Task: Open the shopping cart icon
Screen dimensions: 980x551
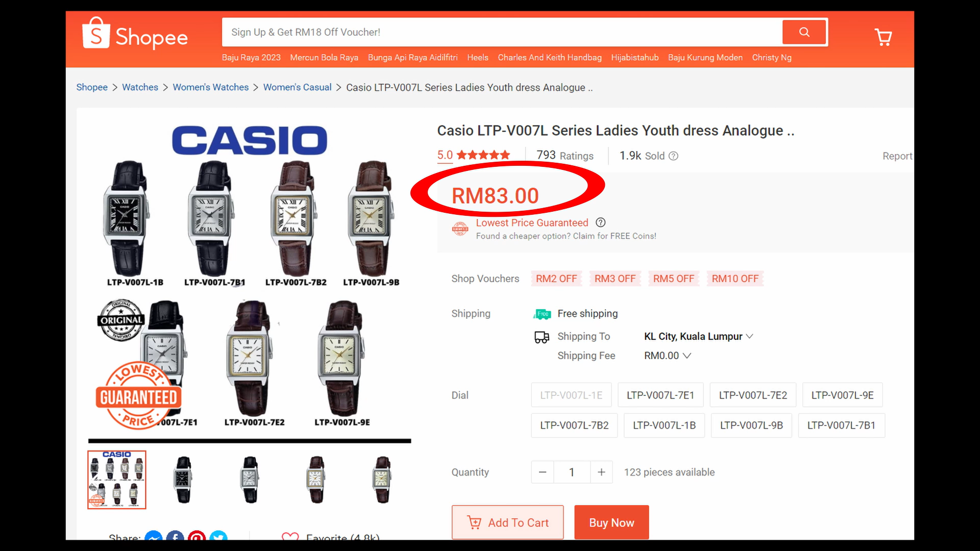Action: coord(883,37)
